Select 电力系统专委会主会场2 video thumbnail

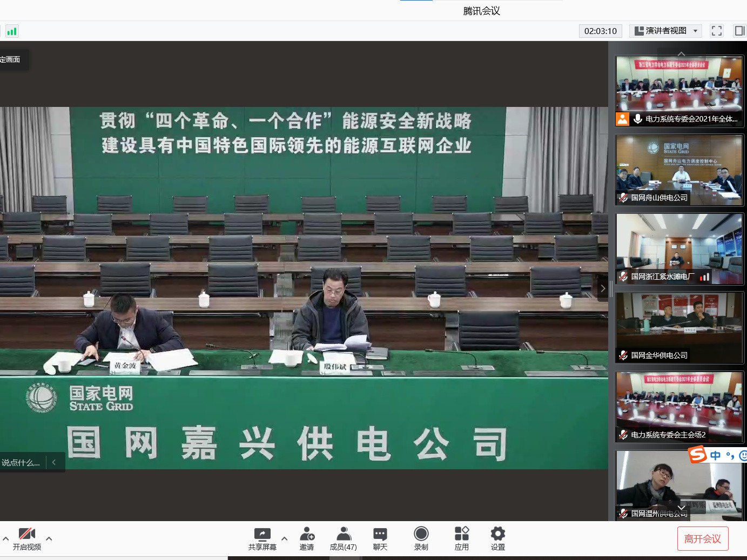coord(679,407)
